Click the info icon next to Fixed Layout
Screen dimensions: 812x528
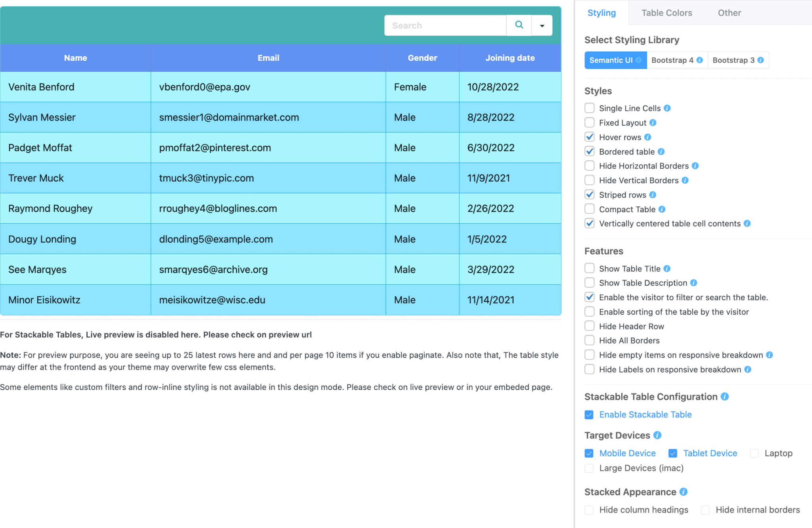coord(653,123)
